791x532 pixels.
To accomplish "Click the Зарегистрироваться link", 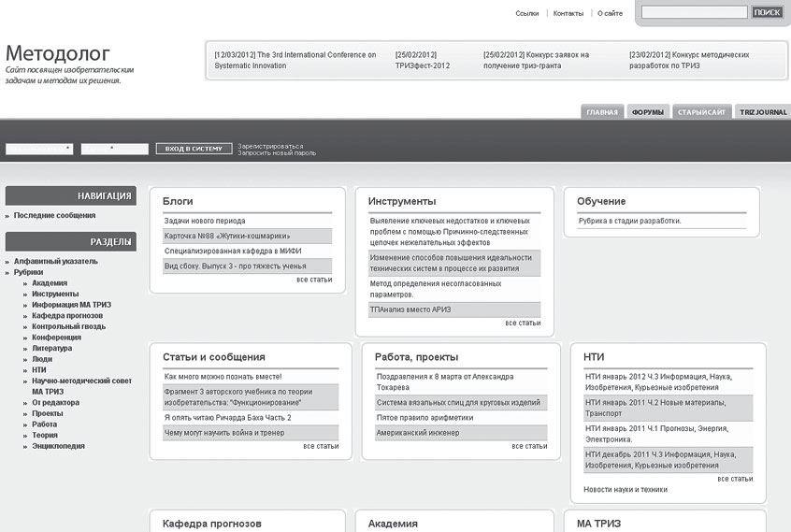I will click(270, 146).
